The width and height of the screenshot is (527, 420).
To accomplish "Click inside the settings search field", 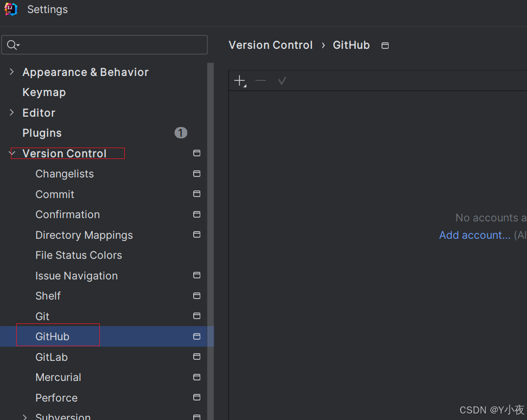I will pyautogui.click(x=105, y=44).
